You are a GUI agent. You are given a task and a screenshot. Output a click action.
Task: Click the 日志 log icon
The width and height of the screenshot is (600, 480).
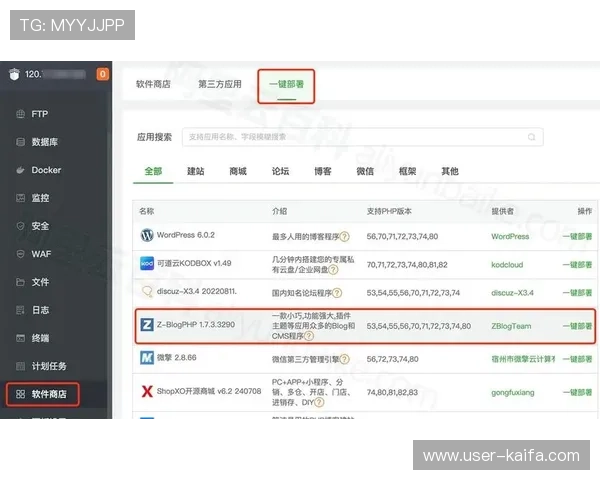click(20, 310)
